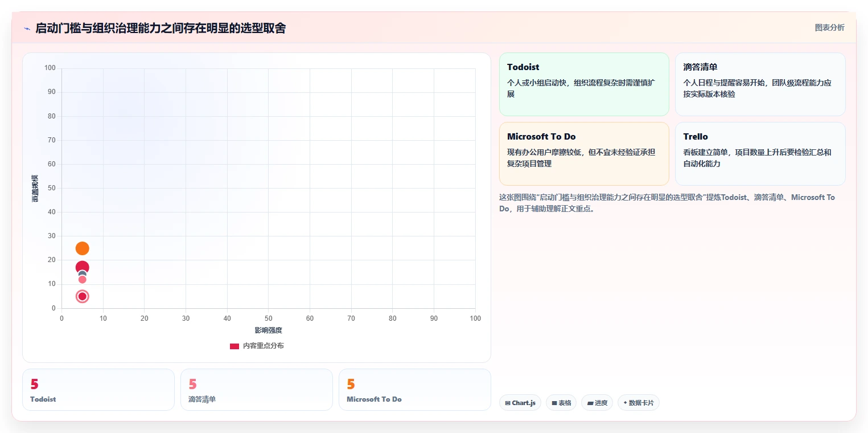Open the 图表分析 label in the header

click(830, 27)
